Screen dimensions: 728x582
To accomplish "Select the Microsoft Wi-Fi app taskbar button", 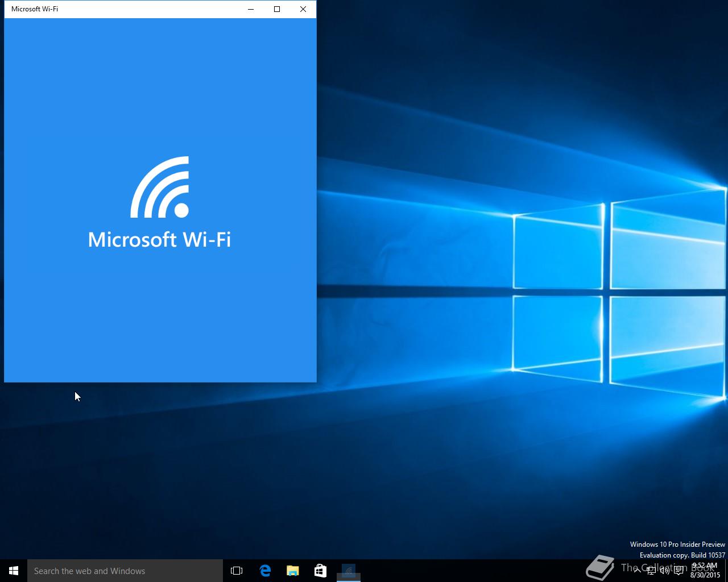I will 349,571.
